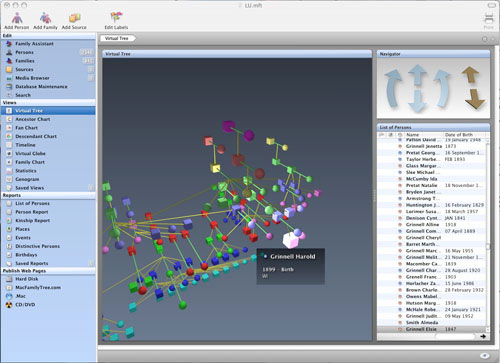This screenshot has width=500, height=363.
Task: Click the arrow button below the persons list
Action: pos(483,336)
